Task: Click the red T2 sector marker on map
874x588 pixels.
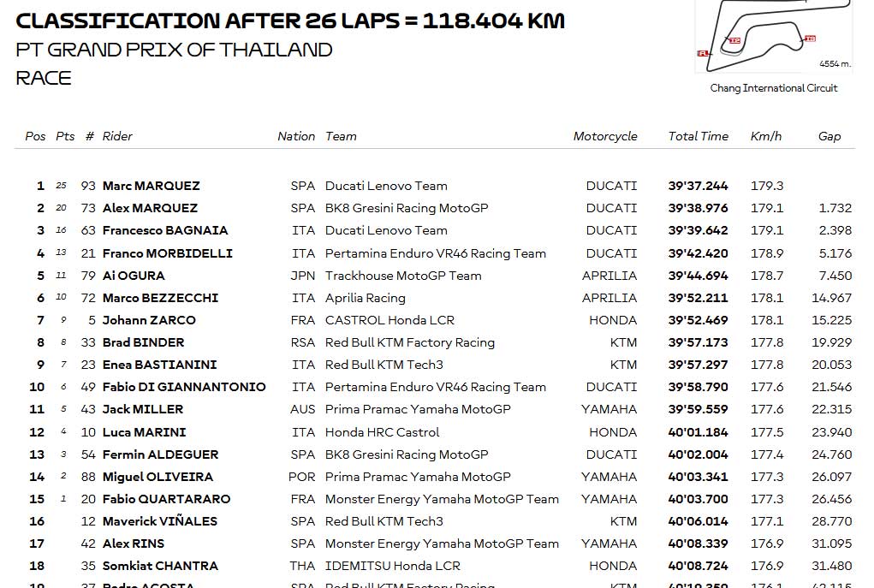Action: coord(734,41)
